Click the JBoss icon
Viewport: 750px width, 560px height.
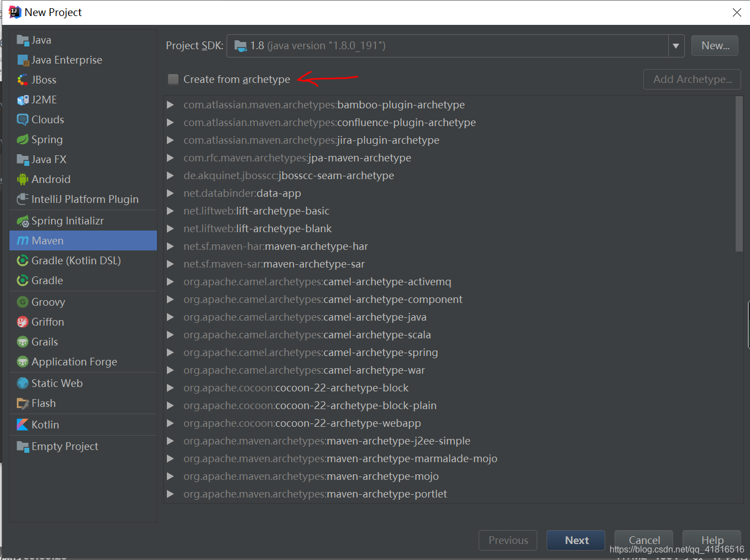23,80
